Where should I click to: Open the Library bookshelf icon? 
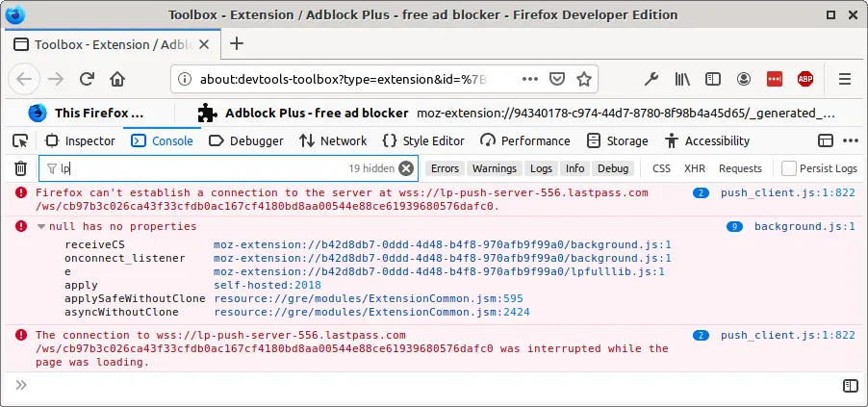682,79
